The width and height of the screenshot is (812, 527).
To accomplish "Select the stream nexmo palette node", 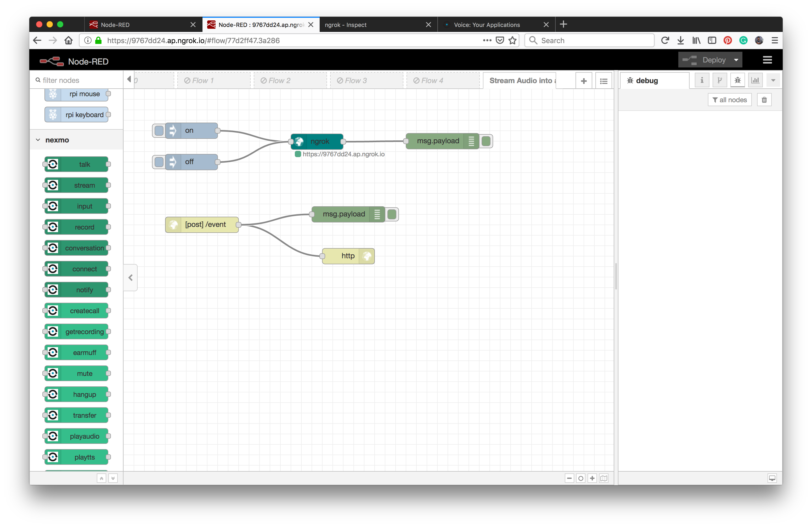I will coord(76,185).
